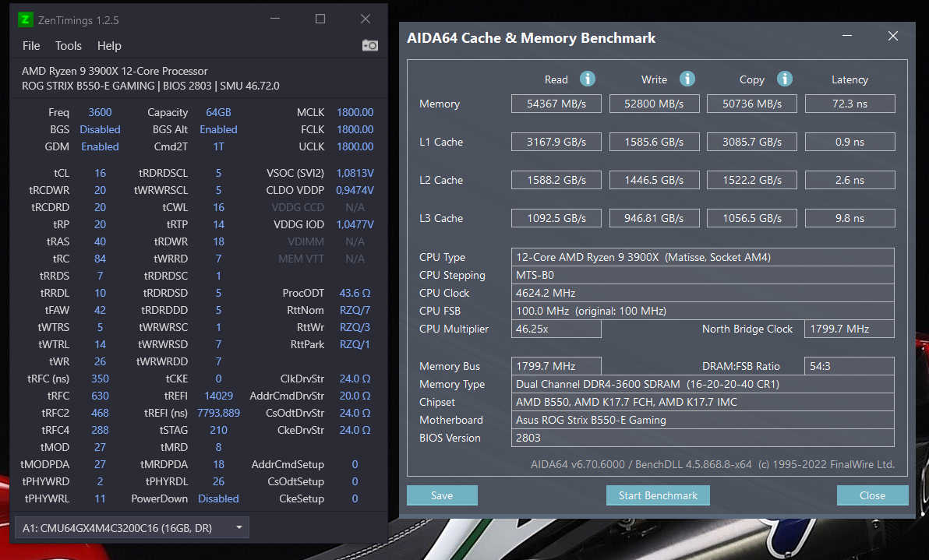The height and width of the screenshot is (560, 929).
Task: Click the CPU Multiplier 46.25x field
Action: coord(556,329)
